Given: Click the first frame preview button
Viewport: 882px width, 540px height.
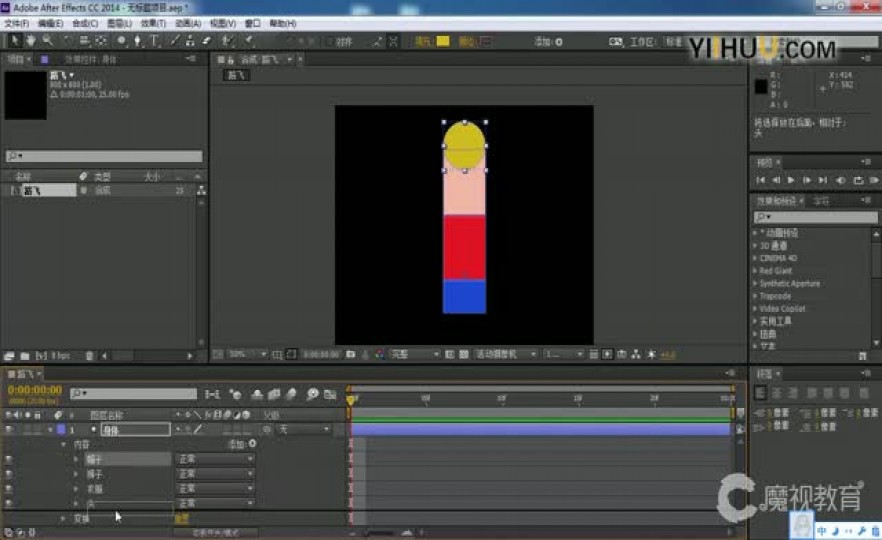Looking at the screenshot, I should [760, 180].
